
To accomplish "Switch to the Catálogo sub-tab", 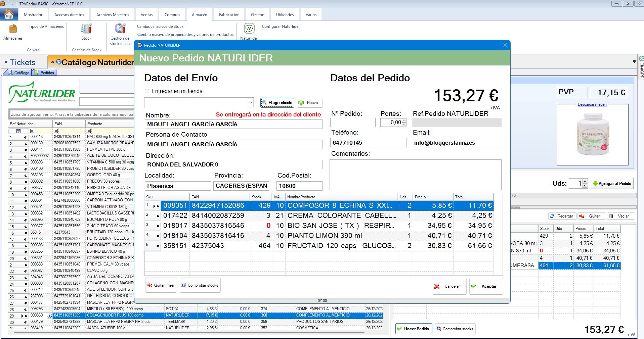I will (18, 72).
